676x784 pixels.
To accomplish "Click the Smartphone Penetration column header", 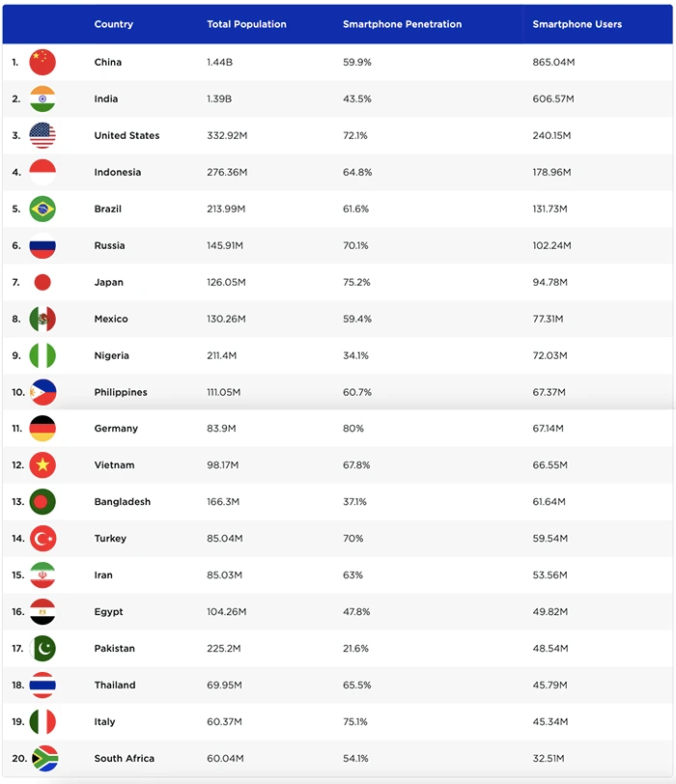I will coord(402,24).
